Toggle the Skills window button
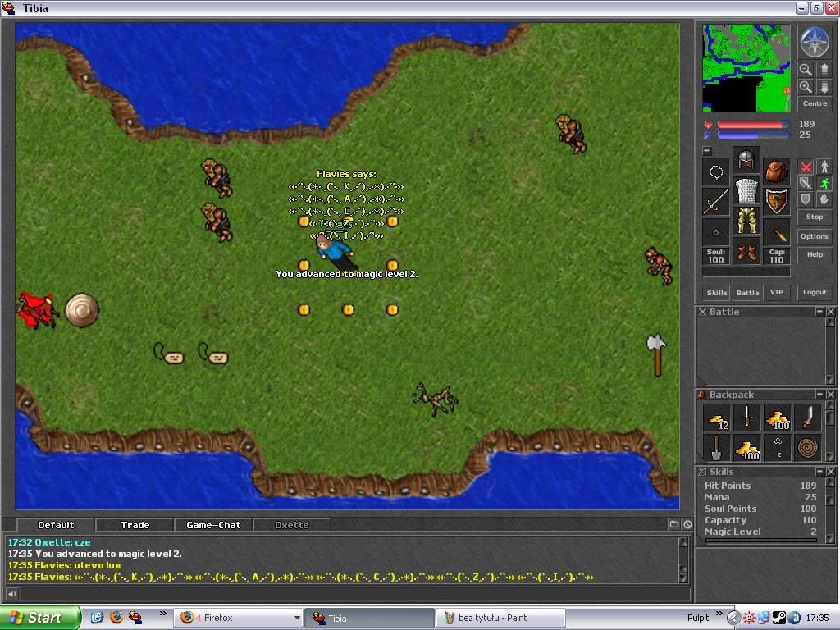 (717, 293)
